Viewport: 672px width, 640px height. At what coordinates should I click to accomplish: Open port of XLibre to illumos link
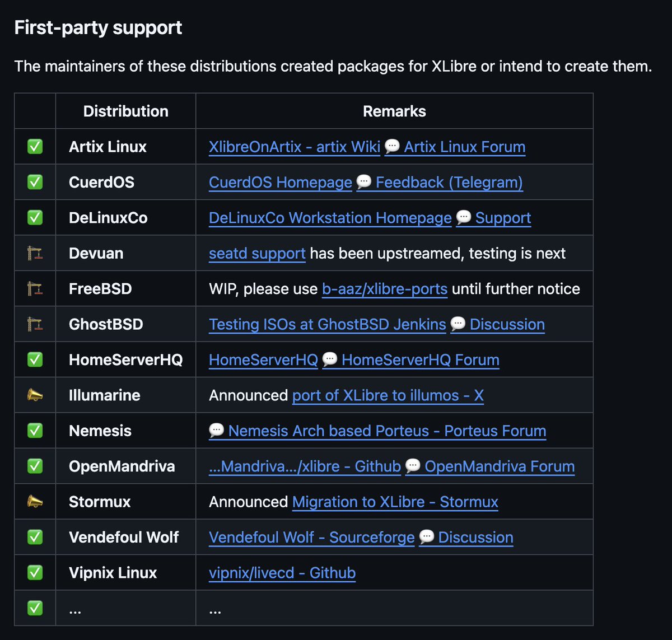coord(388,395)
